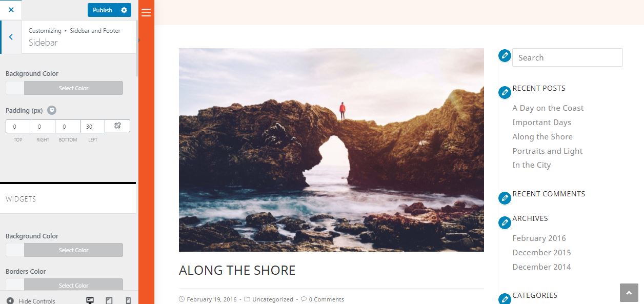
Task: Open publish settings gear icon
Action: coord(124,10)
